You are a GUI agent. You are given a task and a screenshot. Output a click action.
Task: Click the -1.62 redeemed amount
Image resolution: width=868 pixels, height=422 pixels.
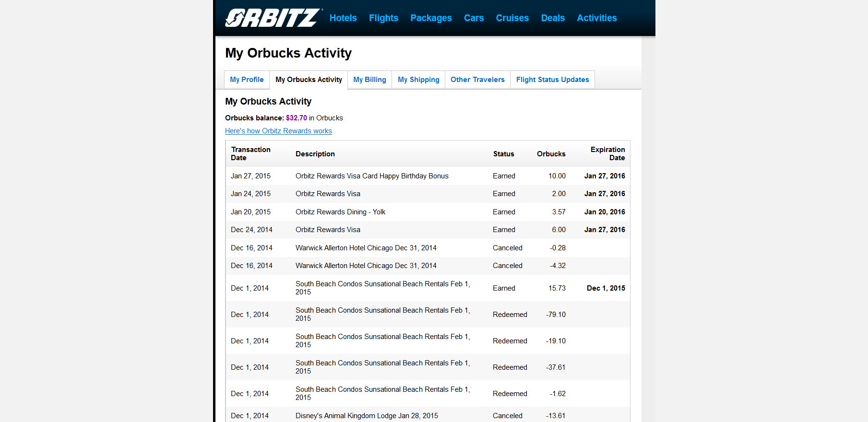click(x=558, y=394)
